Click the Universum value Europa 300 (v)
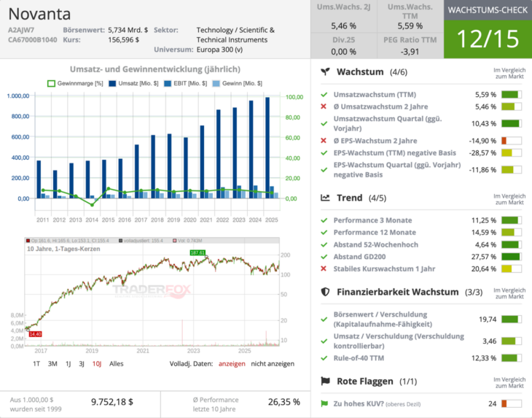Screen dimensions: 532x418 coord(219,50)
